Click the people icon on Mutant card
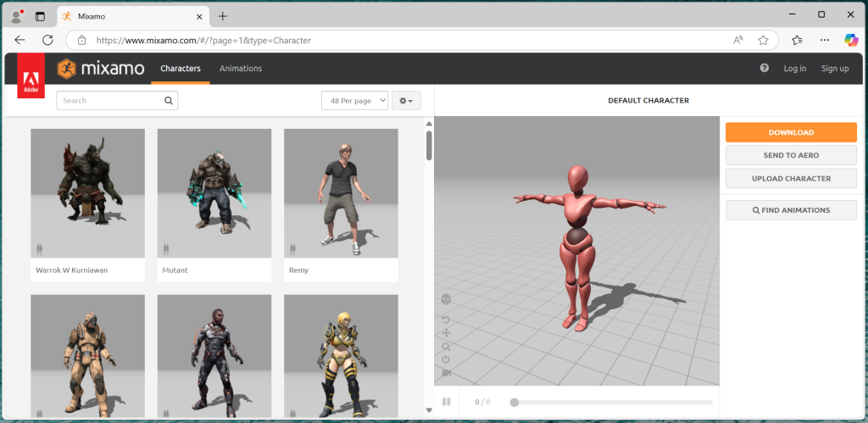This screenshot has height=423, width=868. point(166,250)
